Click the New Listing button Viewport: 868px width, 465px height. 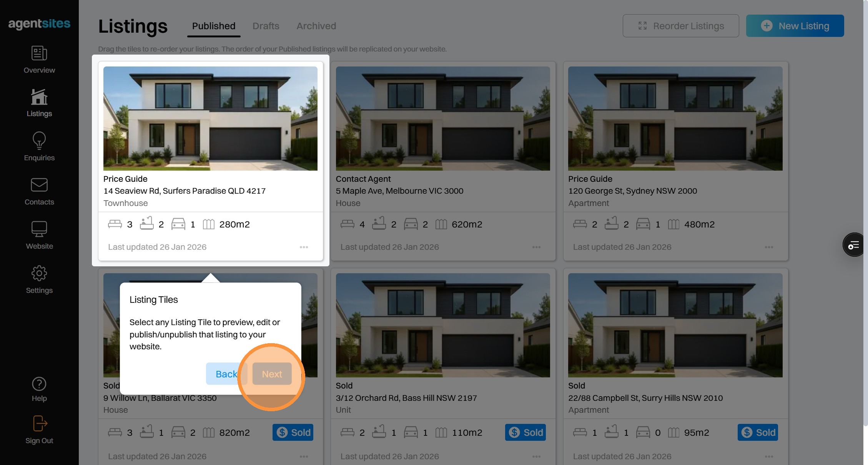tap(795, 26)
